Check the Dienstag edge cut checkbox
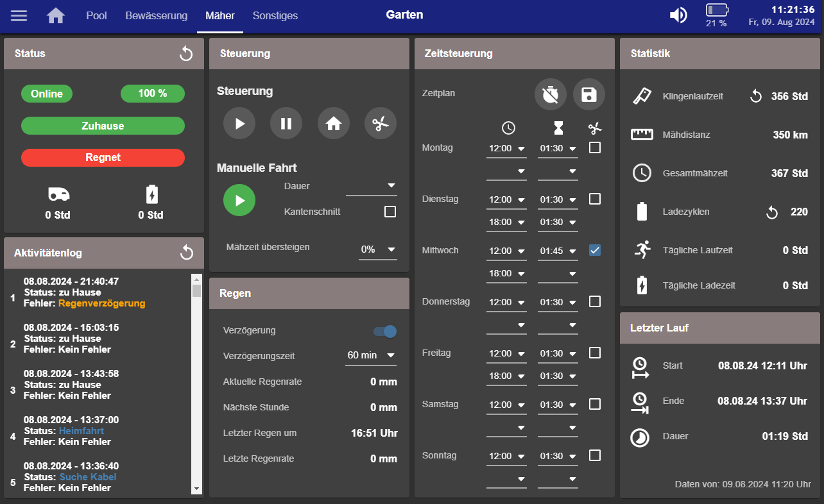The image size is (824, 504). [x=595, y=199]
